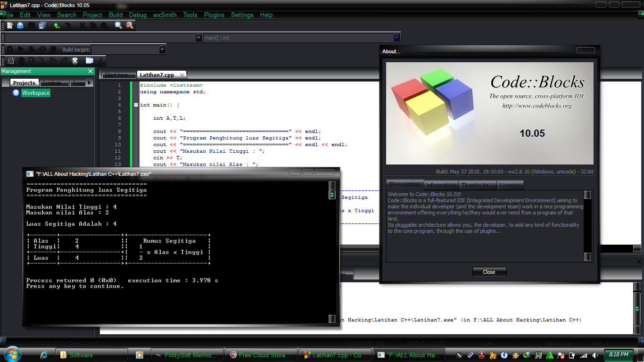Stop the debugger with the X icon
Image resolution: width=644 pixels, height=362 pixels.
tap(74, 60)
